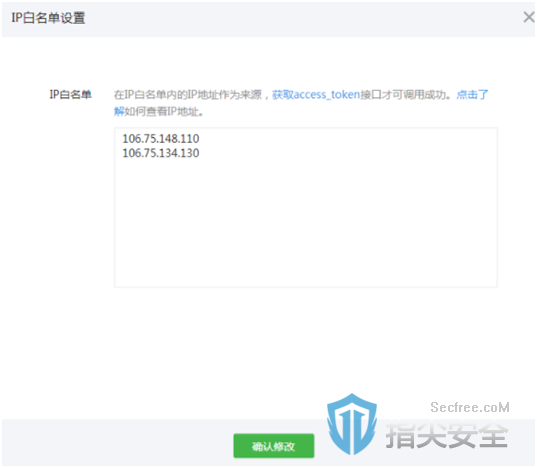The width and height of the screenshot is (537, 468).
Task: Click the green 确认修改 button
Action: click(274, 446)
